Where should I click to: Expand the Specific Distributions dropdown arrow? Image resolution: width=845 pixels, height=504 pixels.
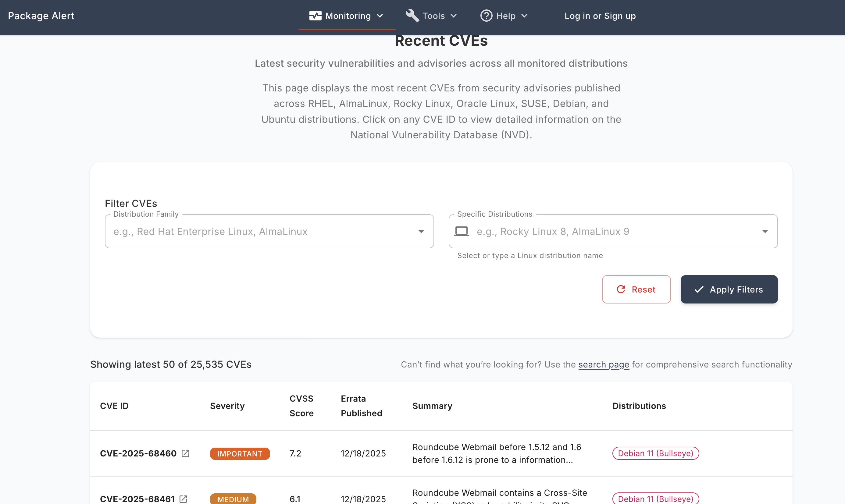coord(765,231)
